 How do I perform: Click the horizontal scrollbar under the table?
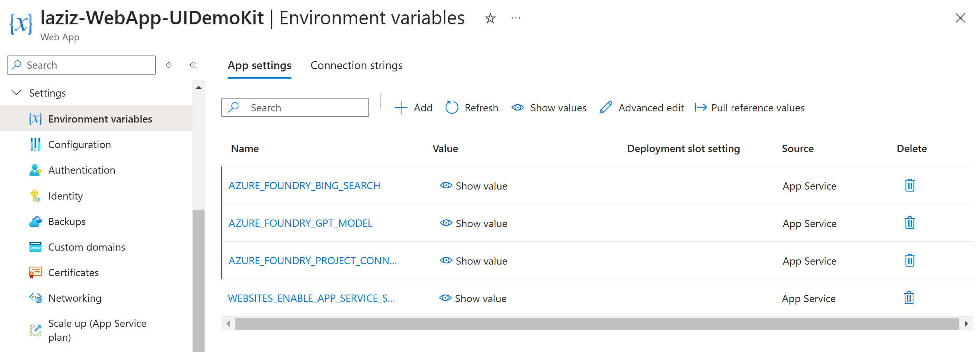click(x=596, y=324)
